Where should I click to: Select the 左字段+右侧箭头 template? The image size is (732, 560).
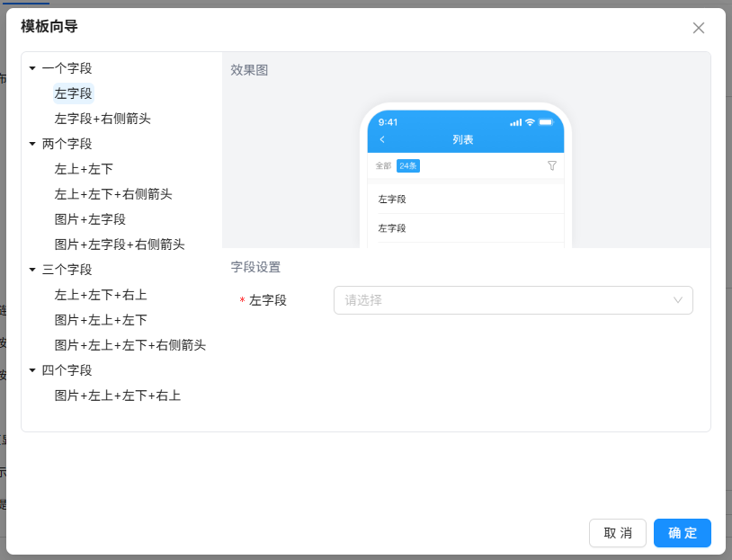[103, 119]
